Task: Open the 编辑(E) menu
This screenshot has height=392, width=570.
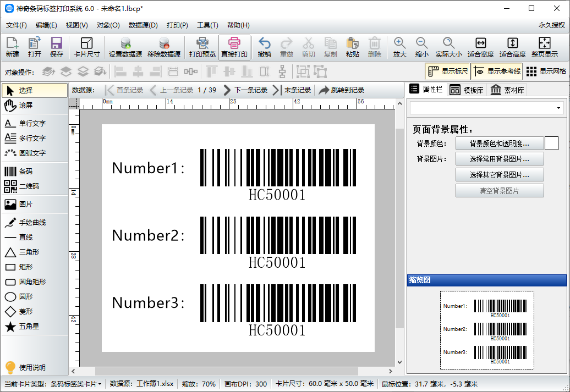Action: [x=46, y=25]
